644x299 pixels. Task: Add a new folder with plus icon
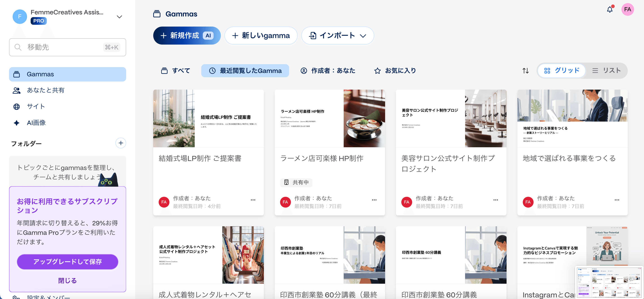(121, 143)
